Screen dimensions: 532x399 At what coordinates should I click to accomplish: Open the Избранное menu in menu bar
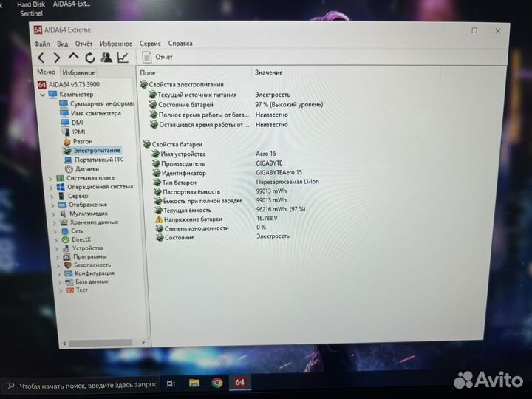click(x=116, y=44)
